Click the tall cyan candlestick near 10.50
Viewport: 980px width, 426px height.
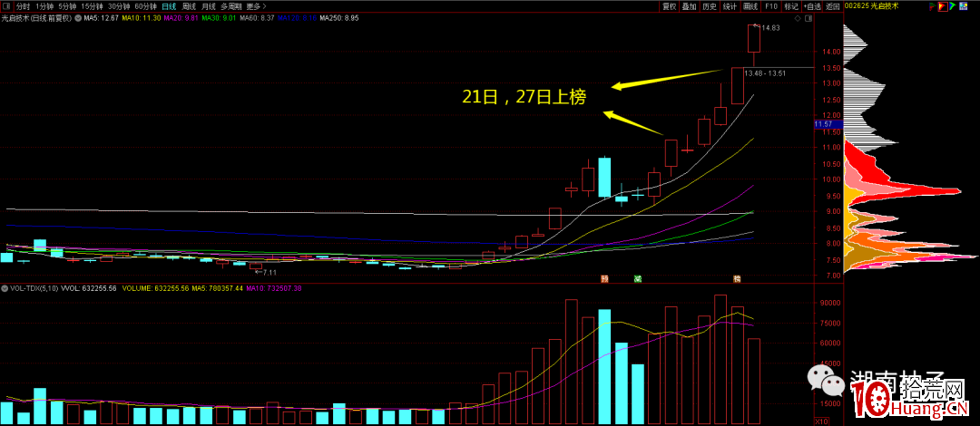[x=604, y=177]
